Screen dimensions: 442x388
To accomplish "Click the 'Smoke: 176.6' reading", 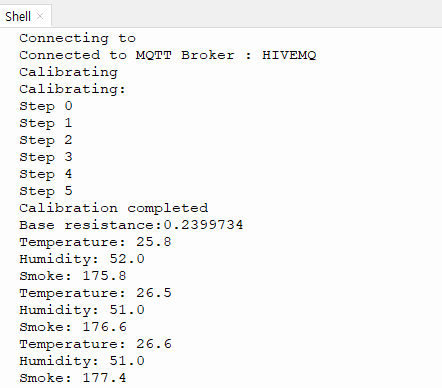I will click(73, 327).
